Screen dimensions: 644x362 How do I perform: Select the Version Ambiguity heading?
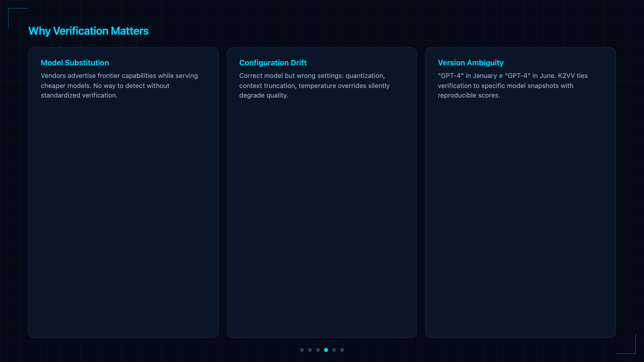pos(471,63)
